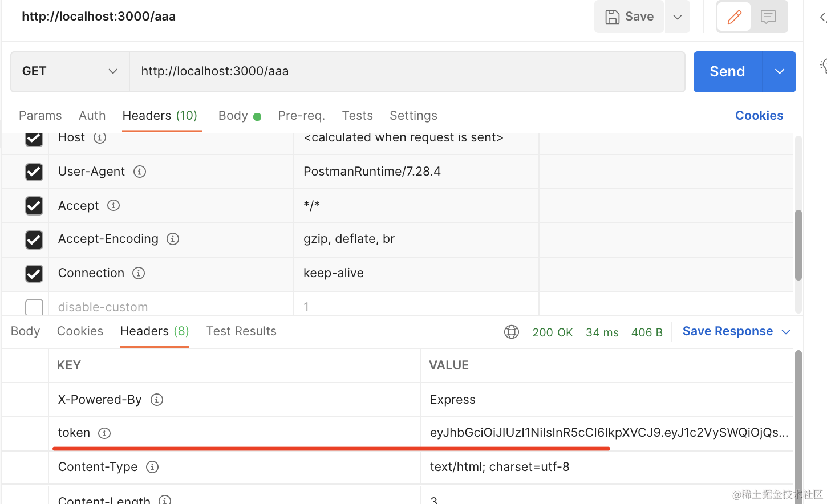Click info icon next to User-Agent
Viewport: 827px width, 504px height.
tap(140, 172)
